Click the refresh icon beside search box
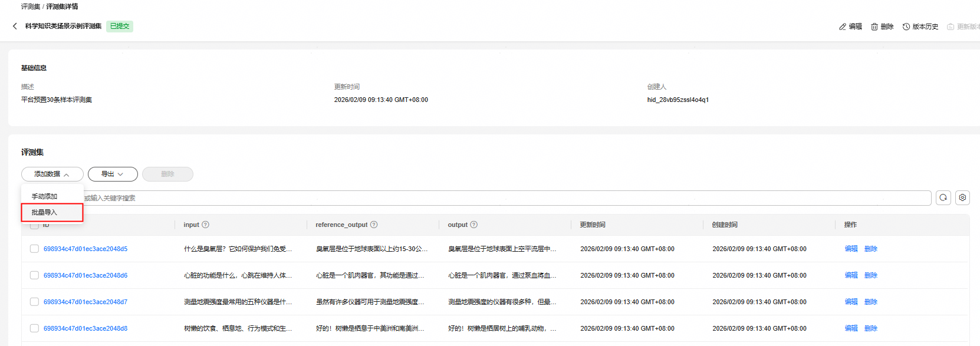Image resolution: width=980 pixels, height=346 pixels. pyautogui.click(x=943, y=198)
